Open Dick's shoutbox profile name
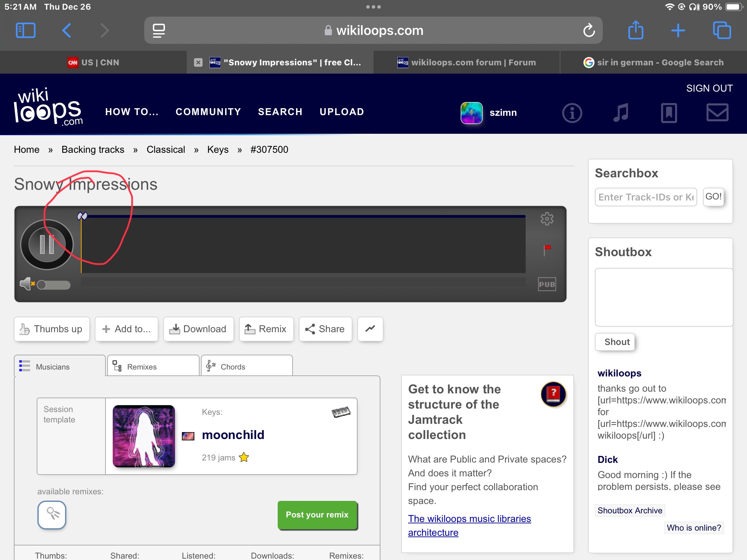Screen dimensions: 747x560 (x=608, y=459)
